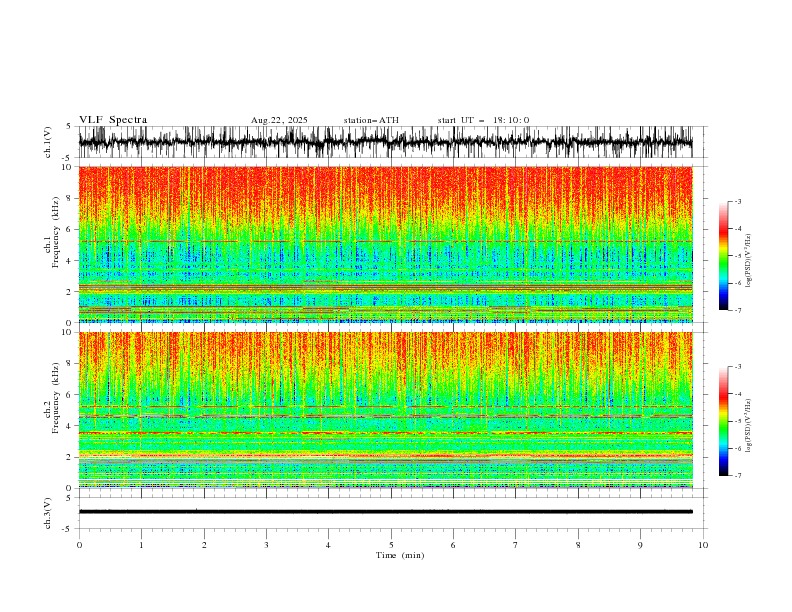Click the 'ch.1(V)' axis label
The image size is (792, 612).
(x=48, y=142)
